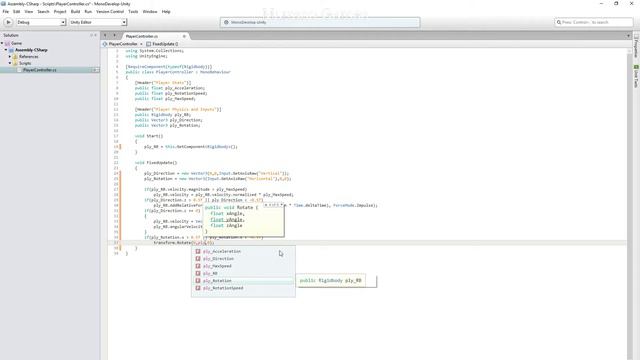Open the Build menu
Image resolution: width=640 pixels, height=360 pixels.
[76, 11]
